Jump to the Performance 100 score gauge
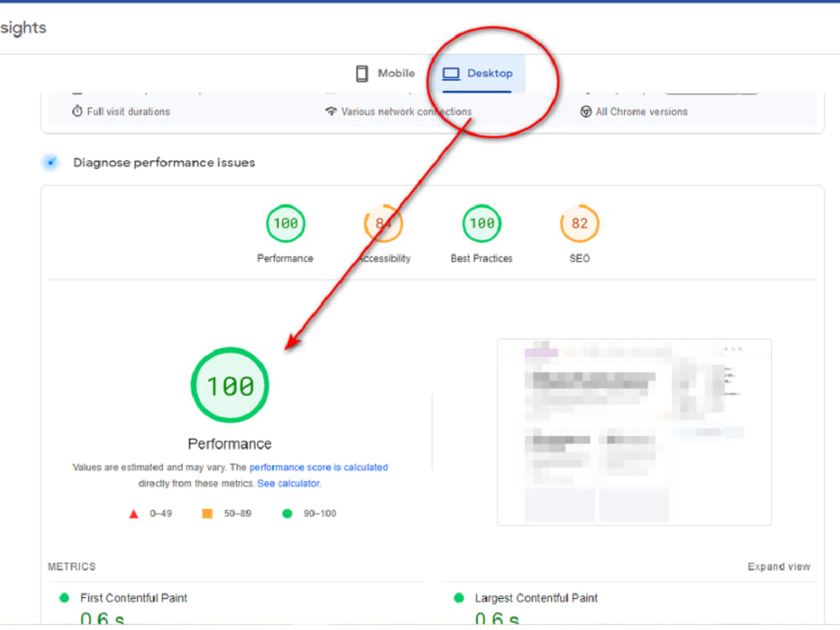This screenshot has width=840, height=630. [286, 223]
